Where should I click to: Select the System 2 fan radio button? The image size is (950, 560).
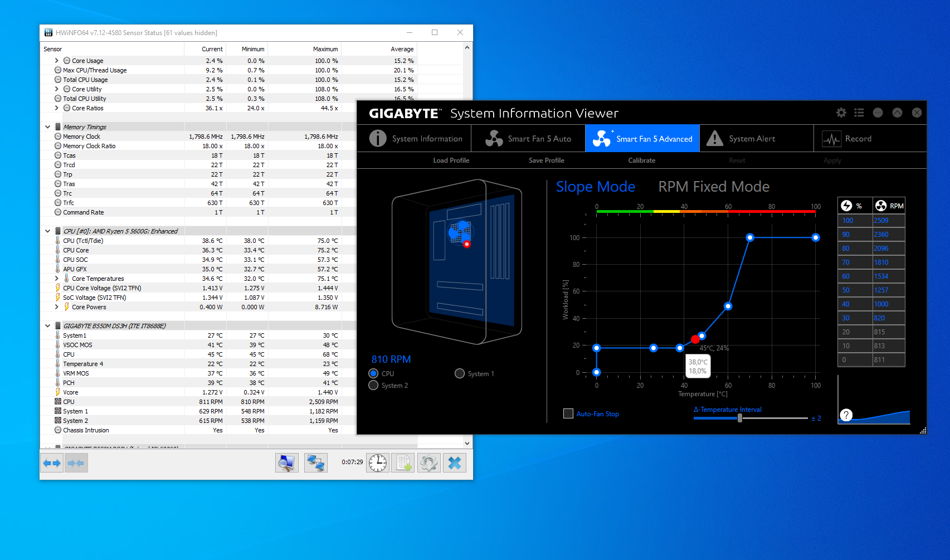click(x=373, y=385)
